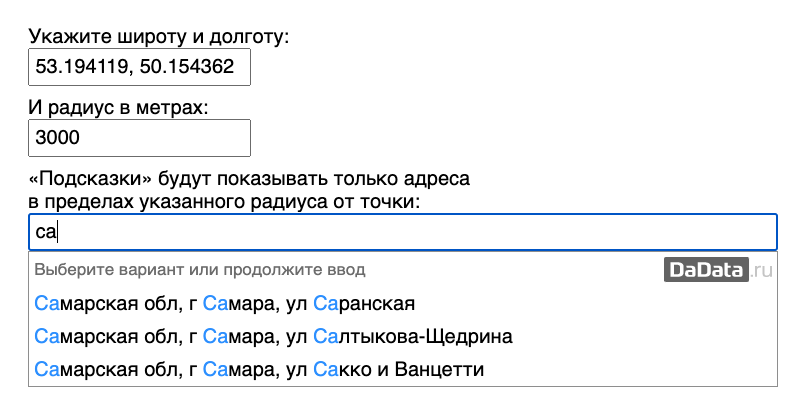Focus the radius in meters field
The height and width of the screenshot is (418, 805).
[x=139, y=138]
